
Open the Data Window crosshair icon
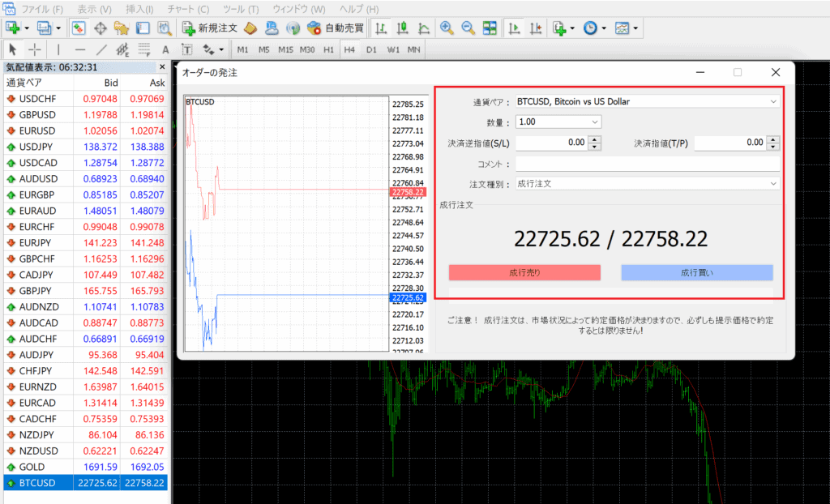point(100,28)
